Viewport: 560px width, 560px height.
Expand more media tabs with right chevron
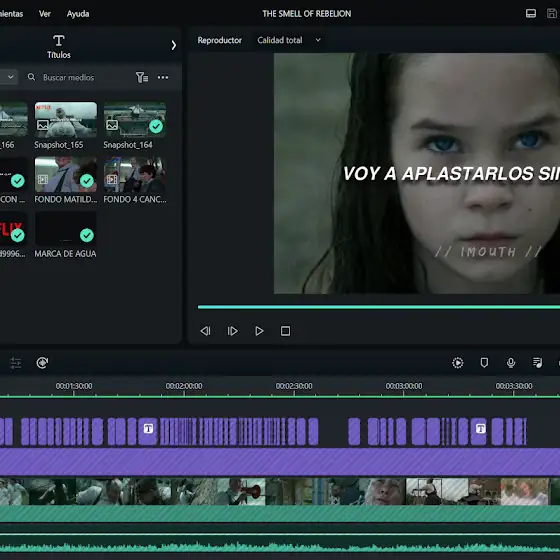(174, 45)
